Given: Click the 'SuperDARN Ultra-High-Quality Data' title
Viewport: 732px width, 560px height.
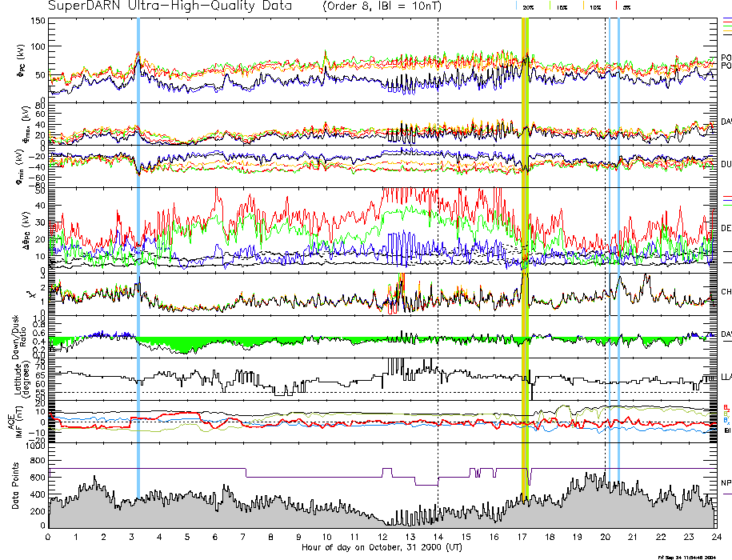Looking at the screenshot, I should click(x=170, y=6).
